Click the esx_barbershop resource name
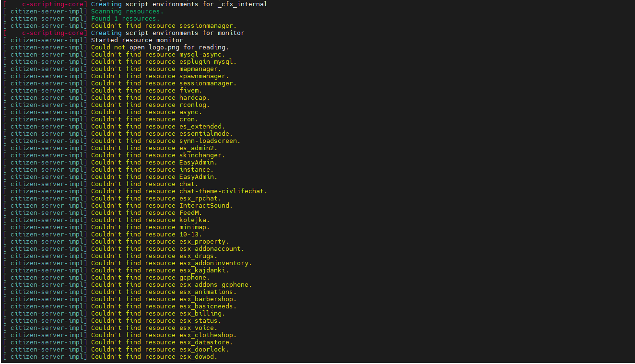This screenshot has height=364, width=635. tap(208, 299)
